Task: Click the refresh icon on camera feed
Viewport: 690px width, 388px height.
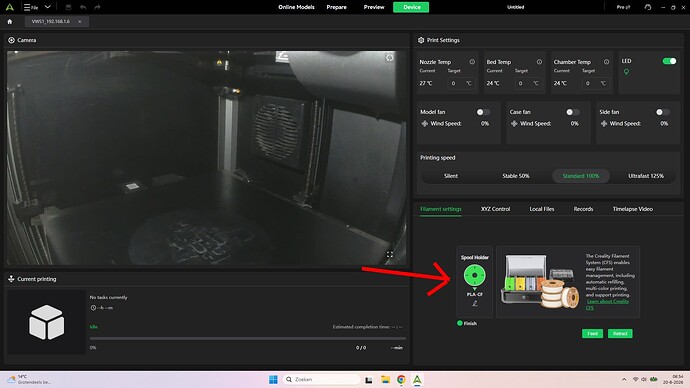Action: coord(389,58)
